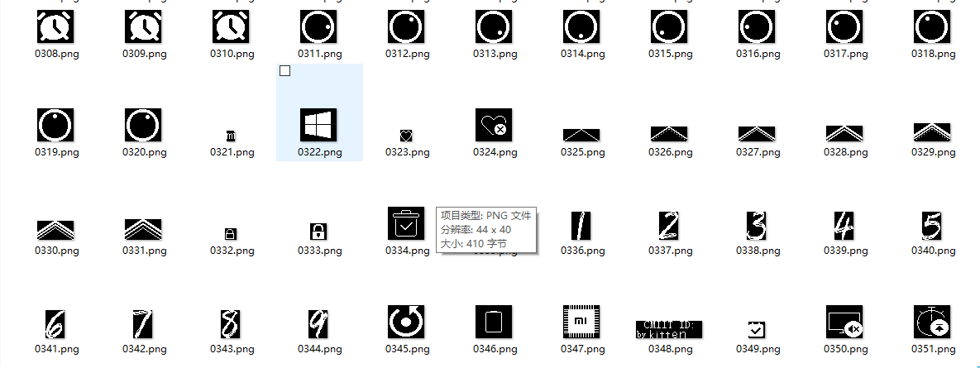Select the trash checkmark icon 0334.png
The height and width of the screenshot is (368, 980).
(406, 224)
